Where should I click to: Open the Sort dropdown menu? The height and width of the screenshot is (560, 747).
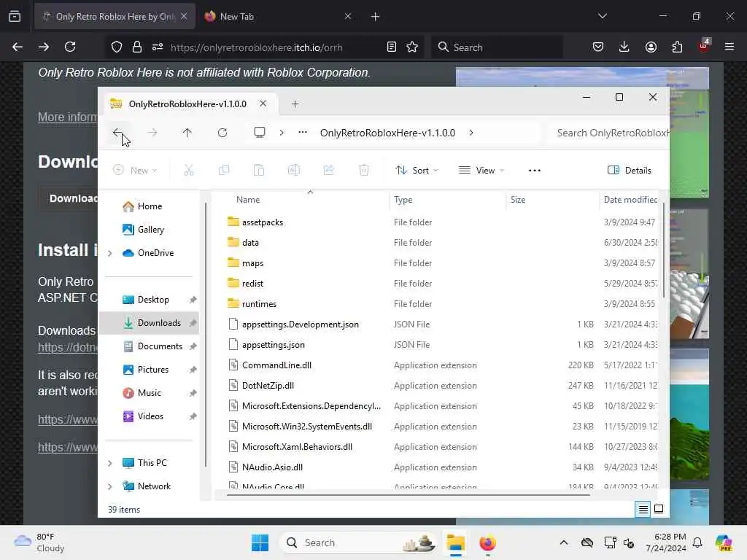click(417, 170)
